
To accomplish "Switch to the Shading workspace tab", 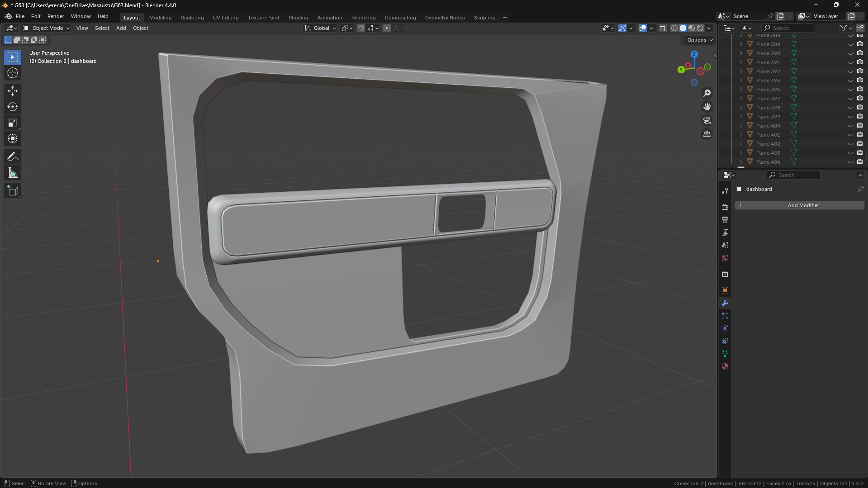I will point(298,18).
